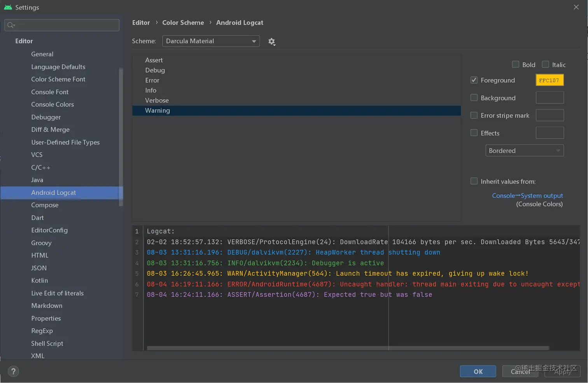
Task: Click the Background color swatch box
Action: click(x=549, y=98)
